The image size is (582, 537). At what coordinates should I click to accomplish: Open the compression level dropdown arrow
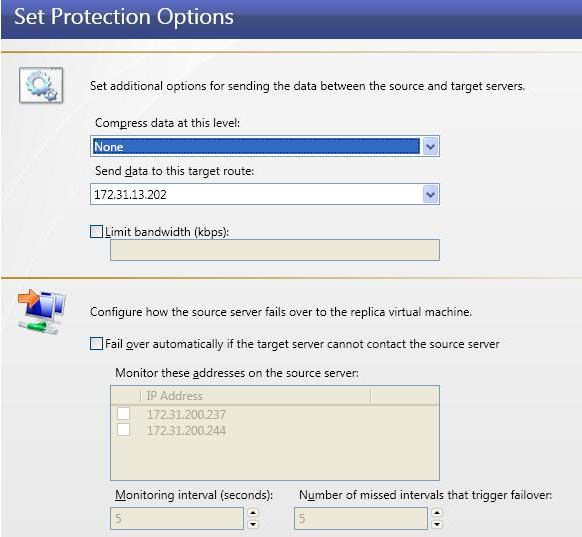point(430,146)
